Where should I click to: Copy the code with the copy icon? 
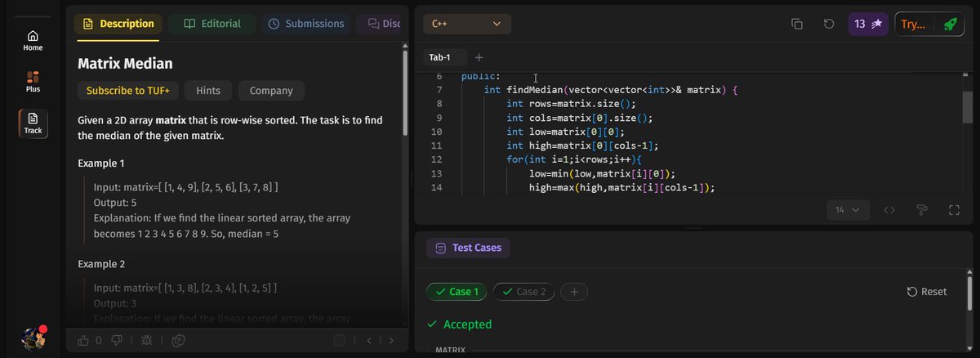(x=797, y=24)
